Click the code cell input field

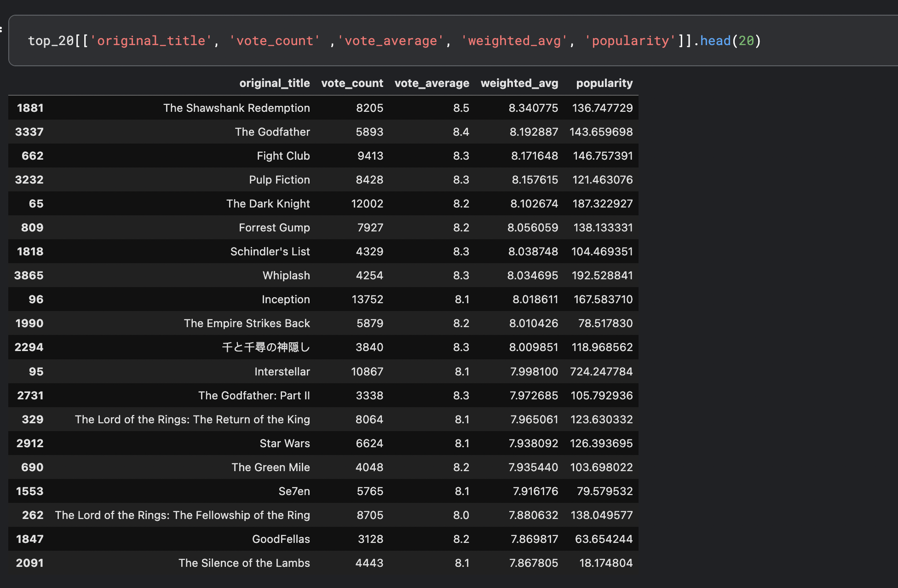tap(453, 40)
